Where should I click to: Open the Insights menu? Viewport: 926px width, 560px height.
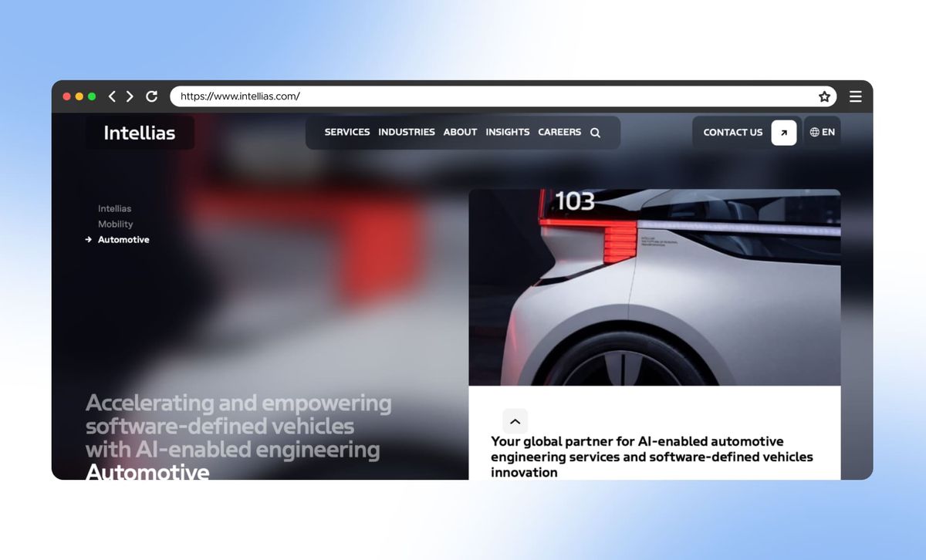point(508,133)
